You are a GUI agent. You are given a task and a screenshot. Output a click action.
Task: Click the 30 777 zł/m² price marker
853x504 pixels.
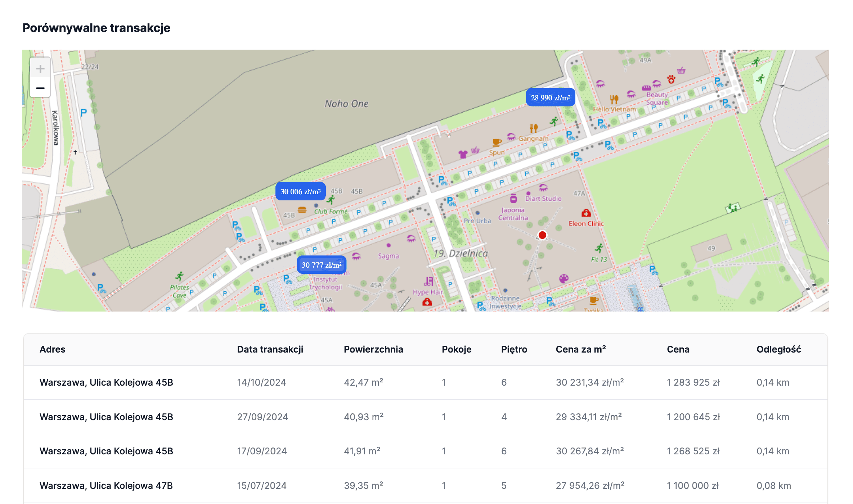[x=321, y=265]
